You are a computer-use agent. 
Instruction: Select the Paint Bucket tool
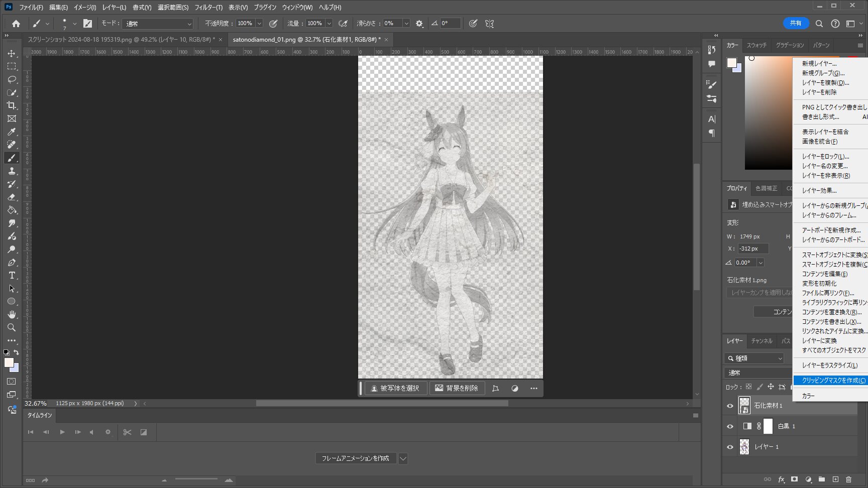(x=12, y=210)
